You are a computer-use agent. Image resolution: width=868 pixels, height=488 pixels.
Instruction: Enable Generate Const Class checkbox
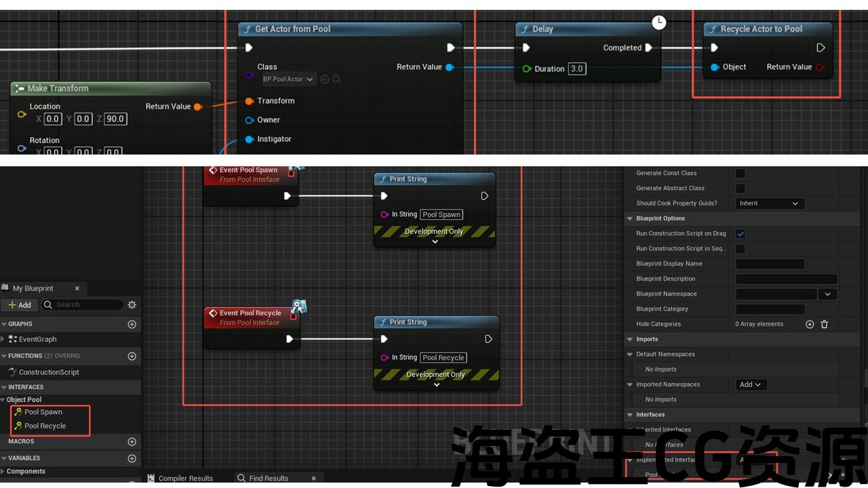pyautogui.click(x=741, y=174)
